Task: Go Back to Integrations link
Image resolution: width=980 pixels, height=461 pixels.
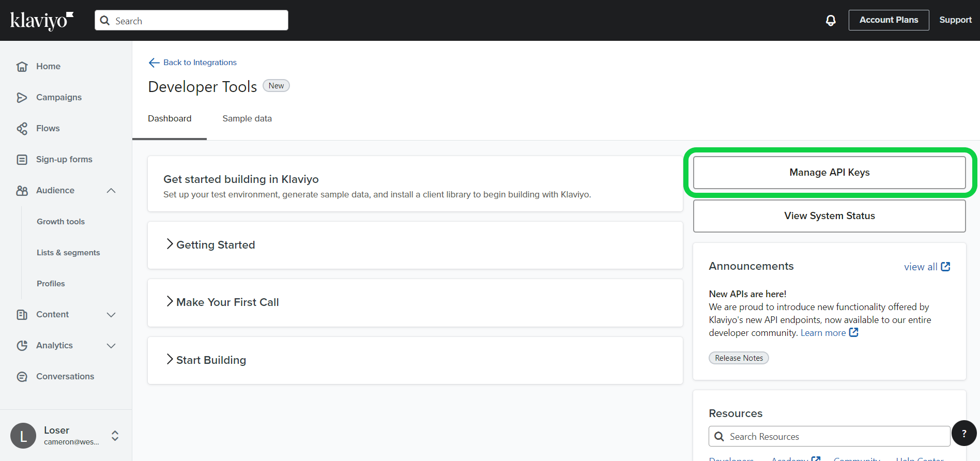Action: 200,63
